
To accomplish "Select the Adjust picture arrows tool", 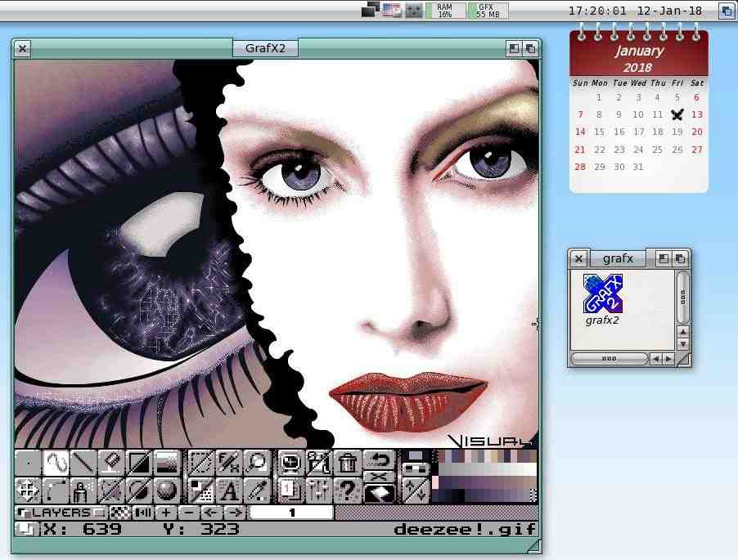I will 29,491.
